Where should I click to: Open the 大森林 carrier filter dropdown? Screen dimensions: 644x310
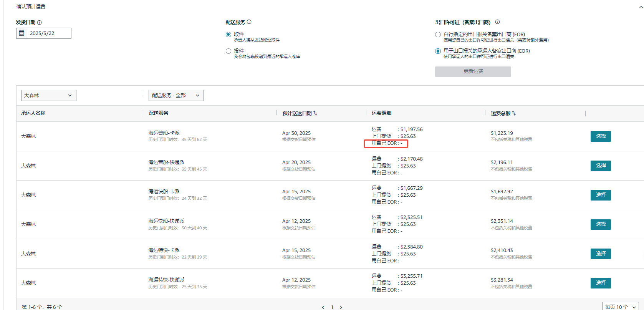[48, 95]
